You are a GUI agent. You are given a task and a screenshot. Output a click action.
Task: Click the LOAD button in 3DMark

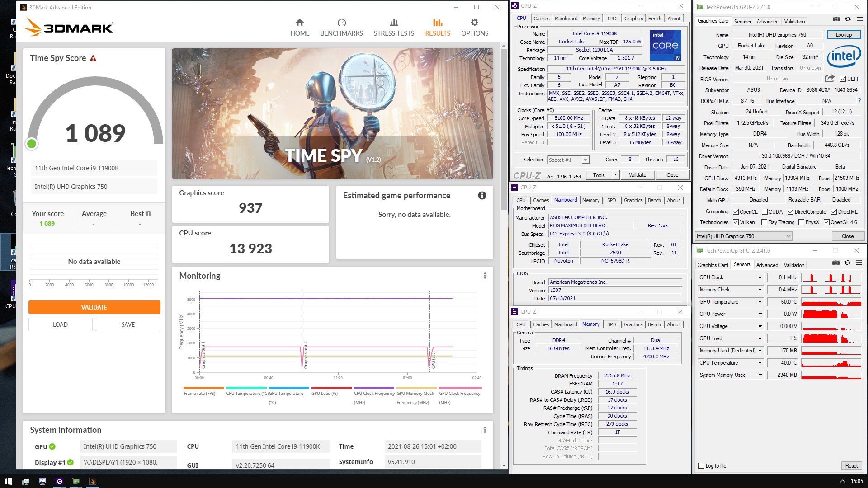60,324
